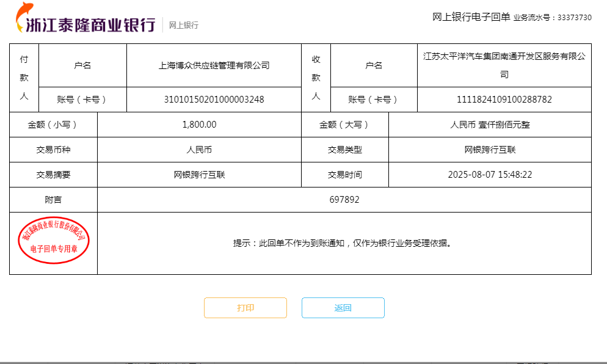This screenshot has height=364, width=607.
Task: Click the 付款人 header cell
Action: coord(24,78)
